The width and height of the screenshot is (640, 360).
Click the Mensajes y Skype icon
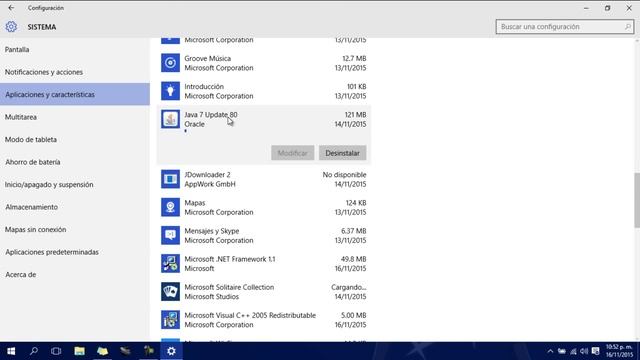click(170, 236)
